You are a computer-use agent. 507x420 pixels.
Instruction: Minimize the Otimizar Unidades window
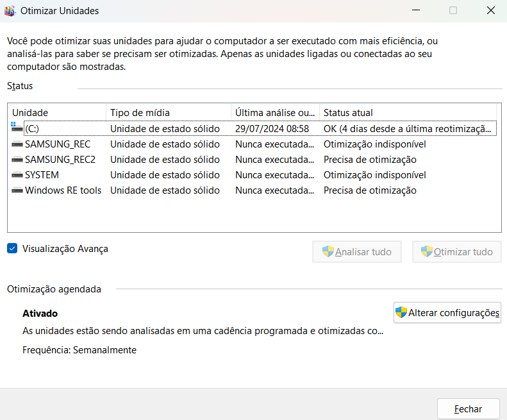(416, 10)
